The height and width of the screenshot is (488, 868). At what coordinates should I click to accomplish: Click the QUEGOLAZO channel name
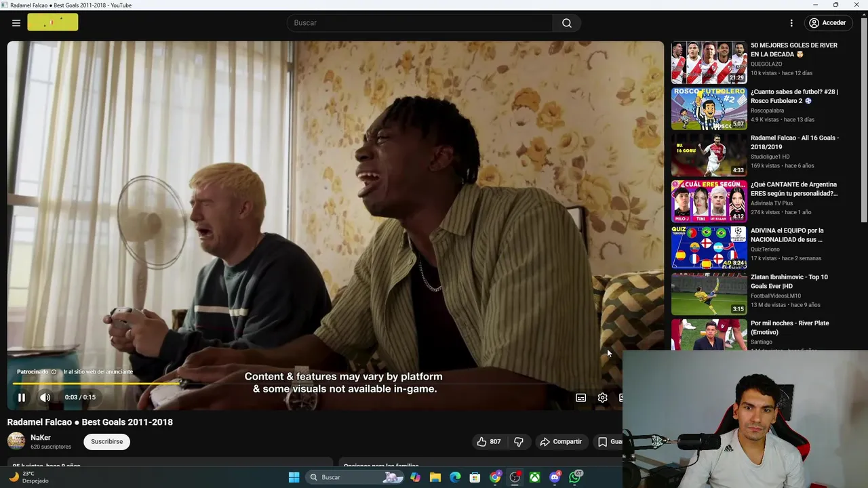click(x=767, y=64)
